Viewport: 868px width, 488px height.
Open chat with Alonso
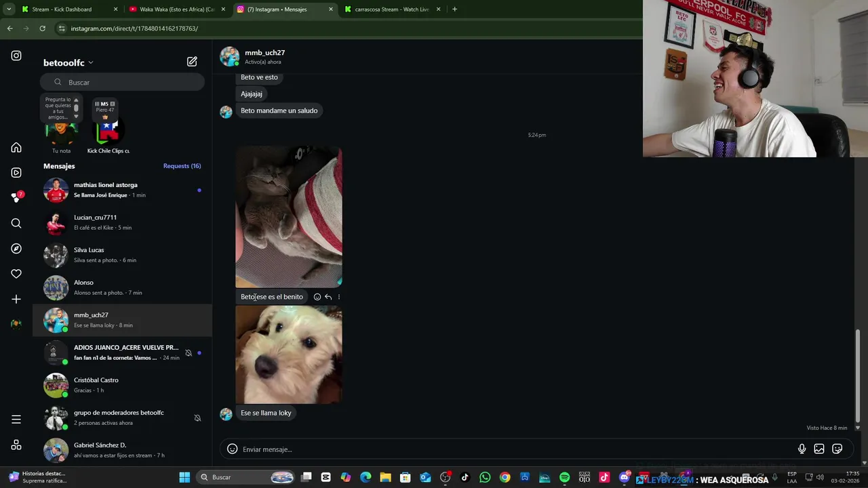[122, 287]
